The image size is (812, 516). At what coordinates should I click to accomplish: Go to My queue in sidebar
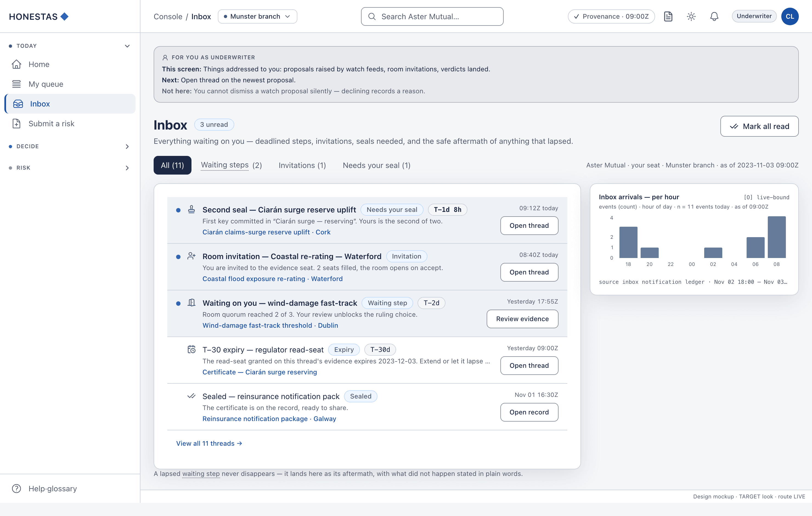pos(70,84)
